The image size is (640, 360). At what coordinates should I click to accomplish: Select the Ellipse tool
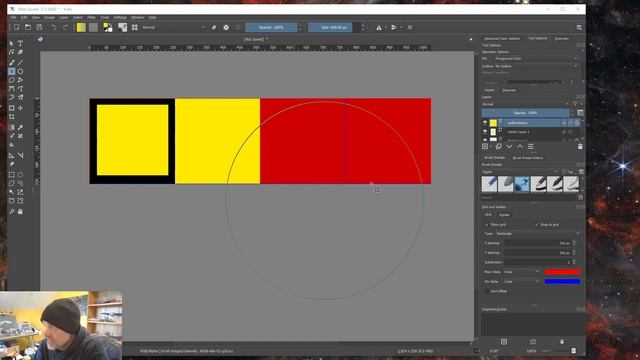pos(20,71)
